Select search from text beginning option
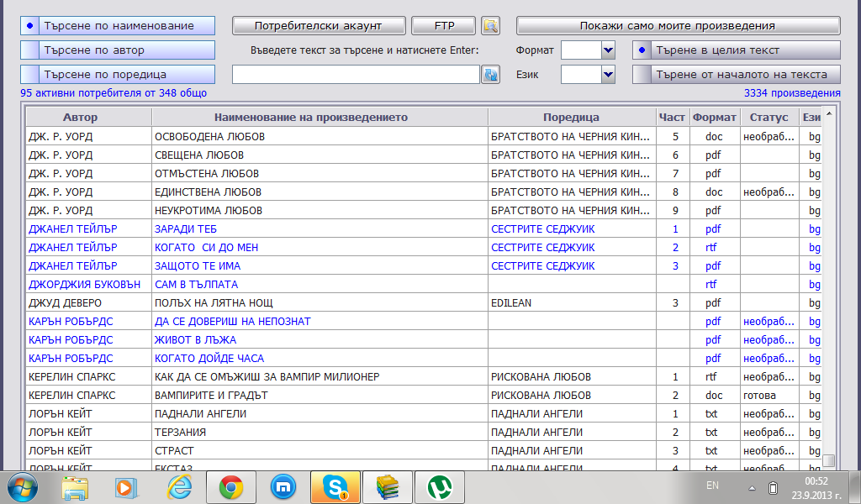Viewport: 861px width, 504px height. click(x=737, y=75)
